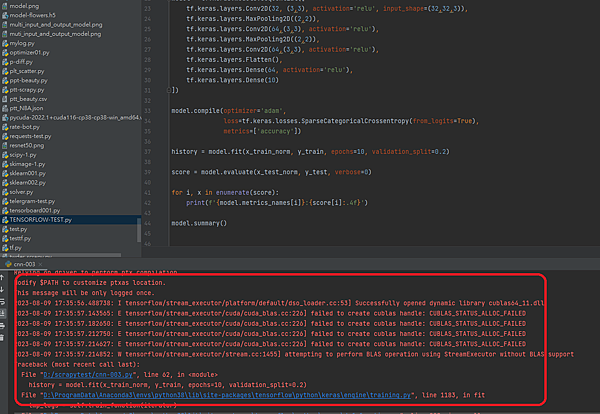
Task: Open tf.py in the project tree
Action: pos(16,248)
